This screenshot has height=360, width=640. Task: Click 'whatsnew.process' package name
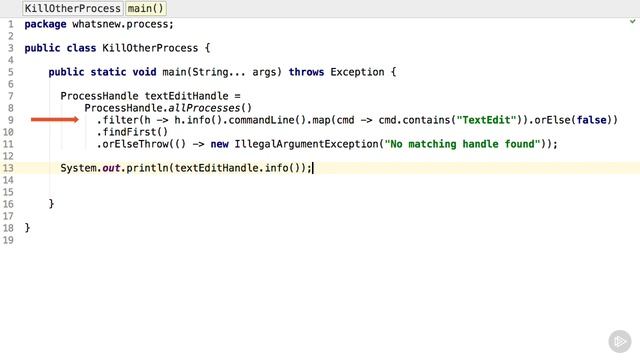click(x=120, y=24)
